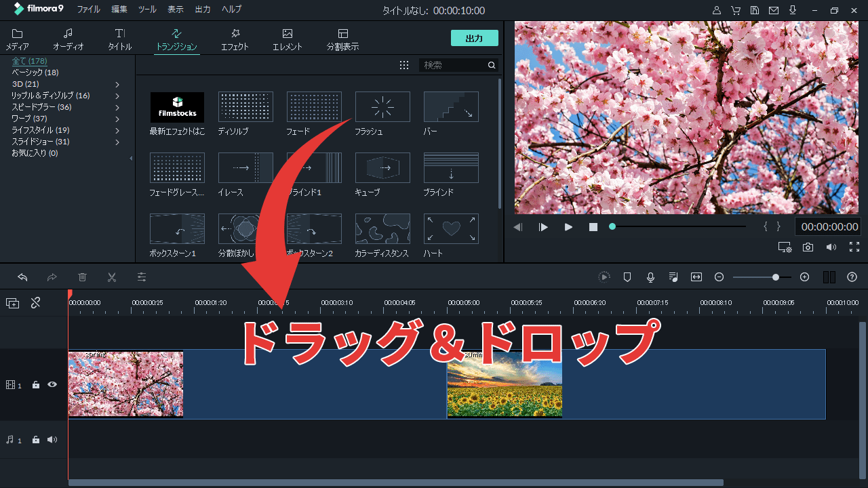Click the grid view options icon

pyautogui.click(x=404, y=65)
